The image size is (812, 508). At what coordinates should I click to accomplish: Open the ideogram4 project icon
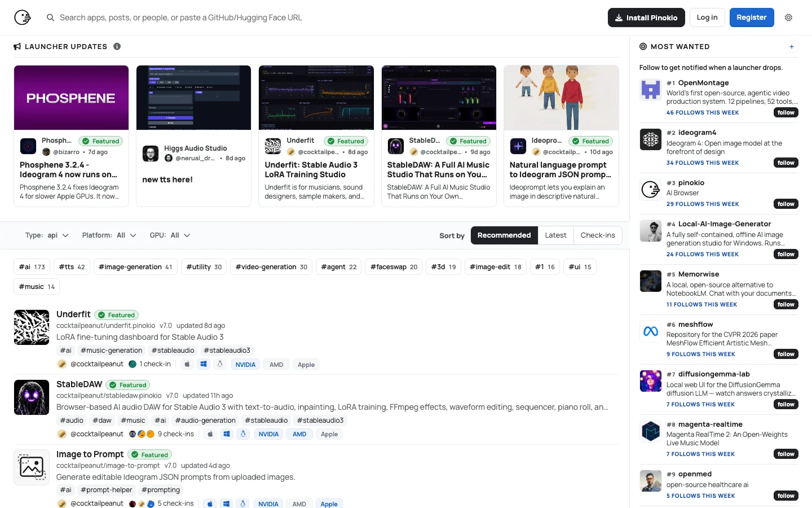(651, 139)
